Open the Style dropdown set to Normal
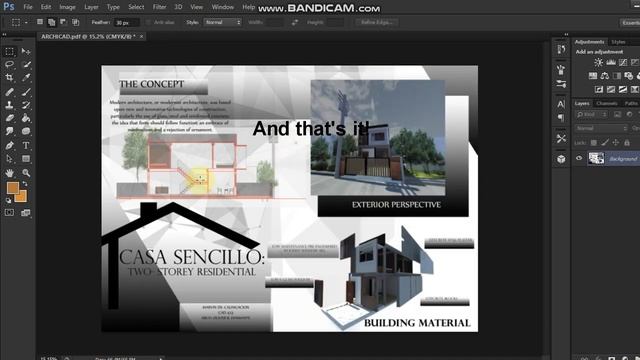The height and width of the screenshot is (360, 640). tap(222, 22)
